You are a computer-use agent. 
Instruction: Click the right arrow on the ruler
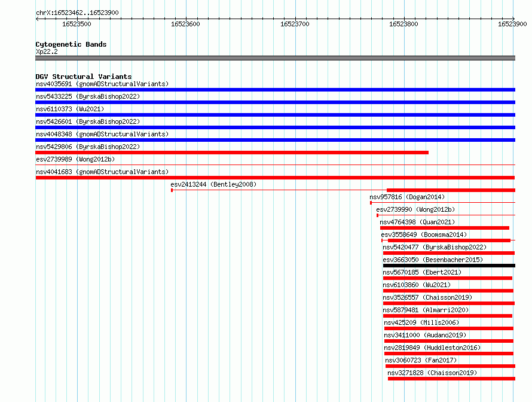pyautogui.click(x=513, y=19)
